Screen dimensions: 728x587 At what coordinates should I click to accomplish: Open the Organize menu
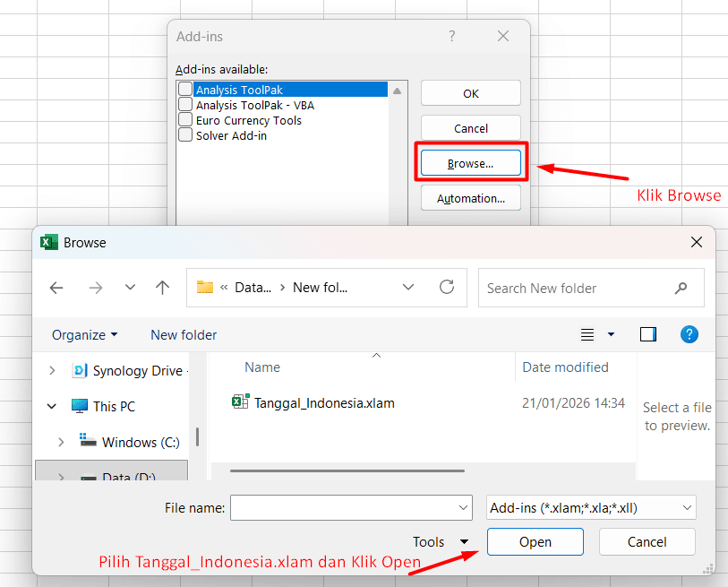[84, 334]
